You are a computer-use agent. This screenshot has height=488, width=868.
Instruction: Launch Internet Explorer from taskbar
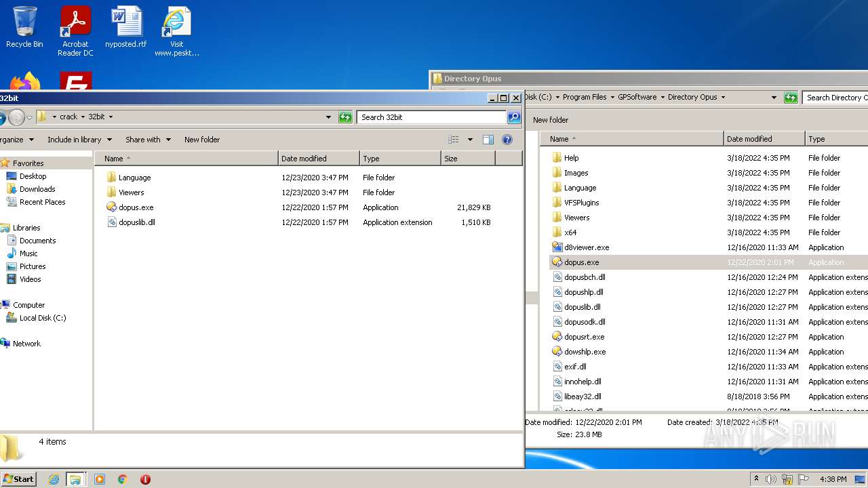54,479
